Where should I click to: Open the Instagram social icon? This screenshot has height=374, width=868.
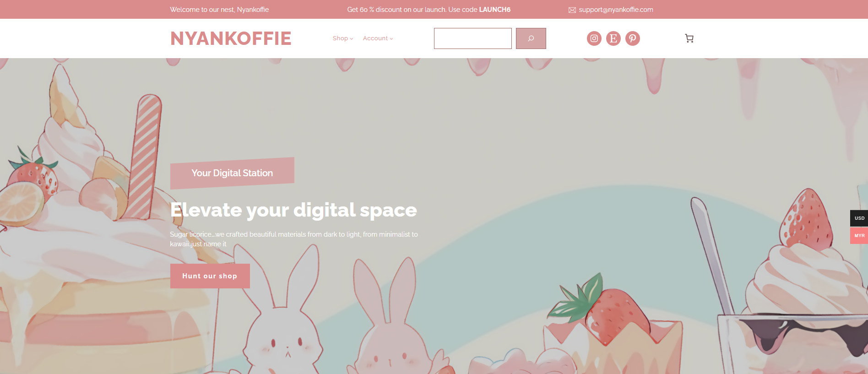[594, 38]
